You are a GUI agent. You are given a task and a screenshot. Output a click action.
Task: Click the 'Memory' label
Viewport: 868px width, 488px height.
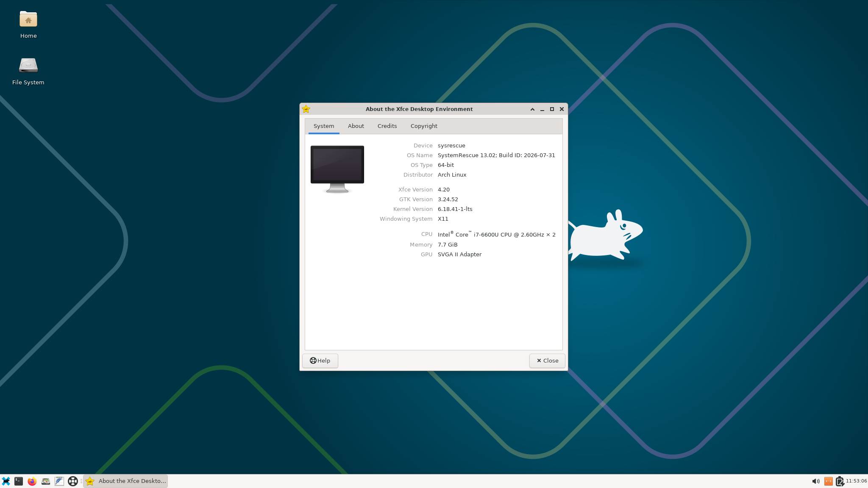[421, 245]
